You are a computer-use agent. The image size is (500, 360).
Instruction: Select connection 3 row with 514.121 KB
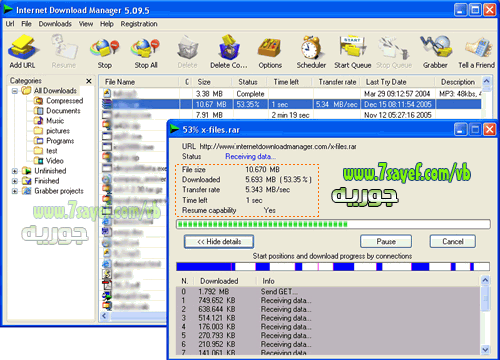pos(328,318)
